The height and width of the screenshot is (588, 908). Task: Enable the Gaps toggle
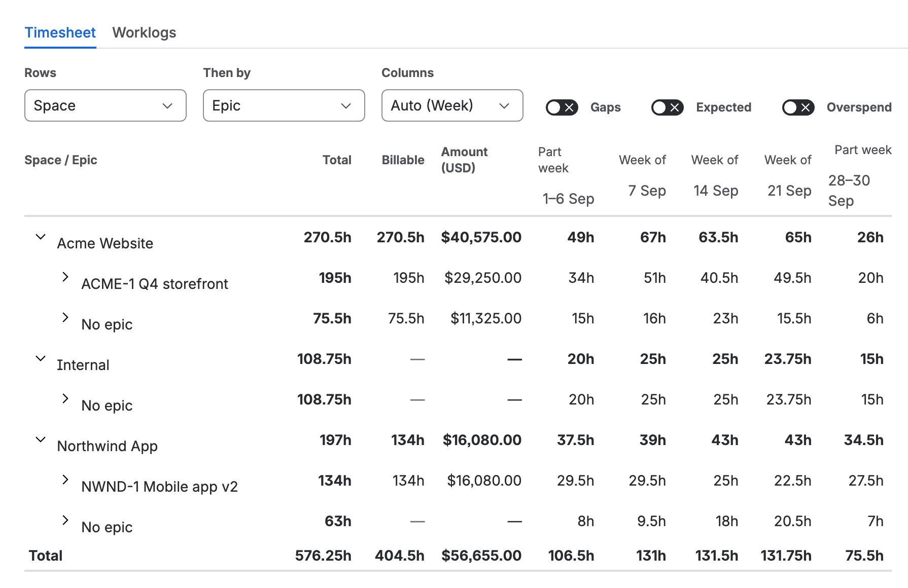(562, 107)
